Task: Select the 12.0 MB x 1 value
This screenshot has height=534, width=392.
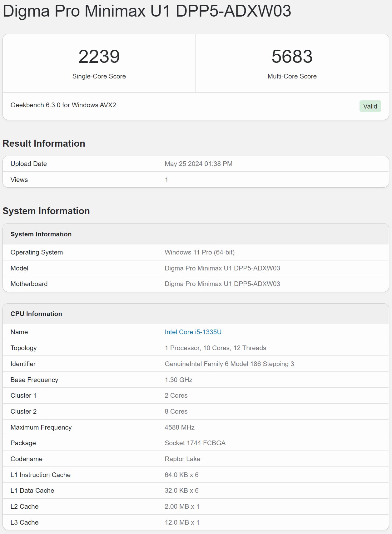Action: point(182,522)
